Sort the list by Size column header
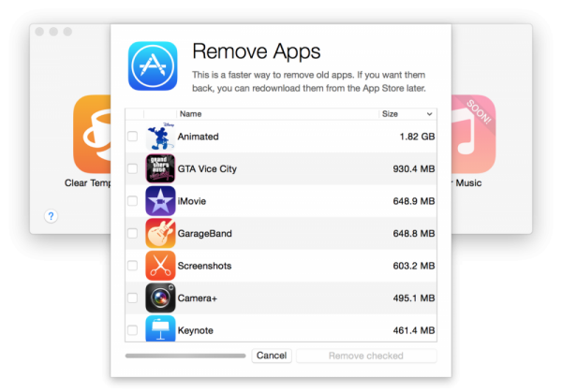Screen dimensions: 562x392 (x=407, y=114)
